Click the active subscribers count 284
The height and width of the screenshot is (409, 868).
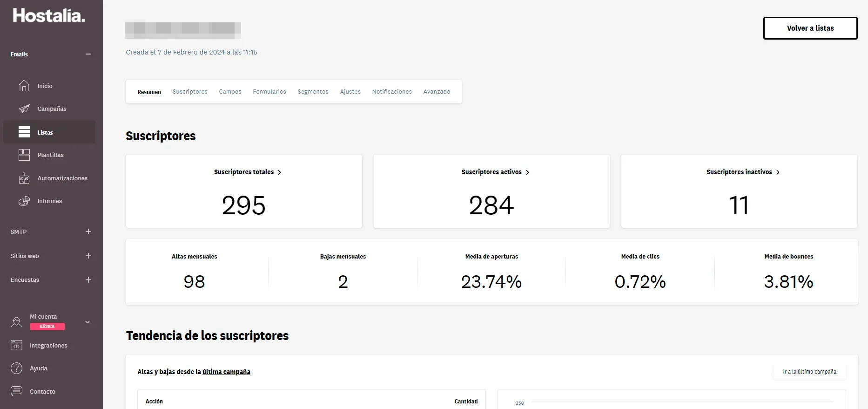491,205
